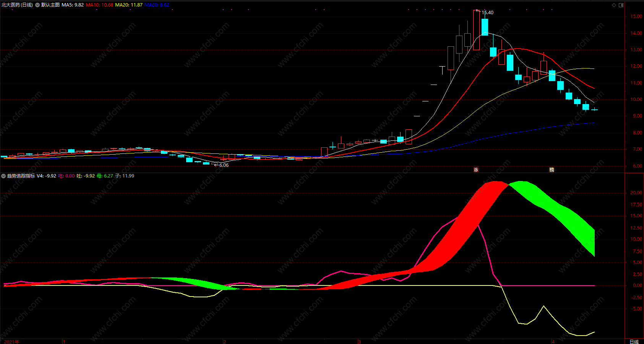The width and height of the screenshot is (644, 344).
Task: Click the tall red candlestick at the 15.40 peak
Action: click(x=476, y=30)
